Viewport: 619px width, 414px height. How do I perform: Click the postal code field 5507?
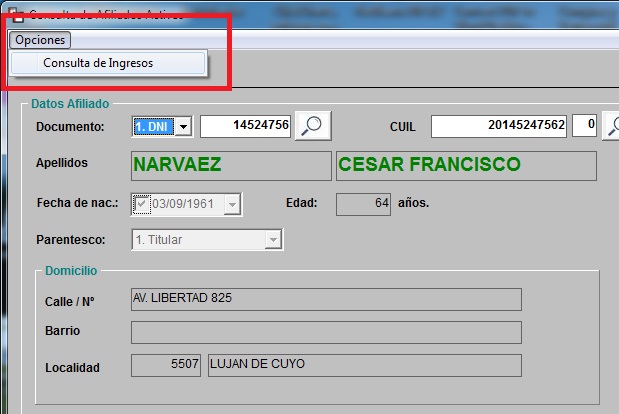pos(167,365)
